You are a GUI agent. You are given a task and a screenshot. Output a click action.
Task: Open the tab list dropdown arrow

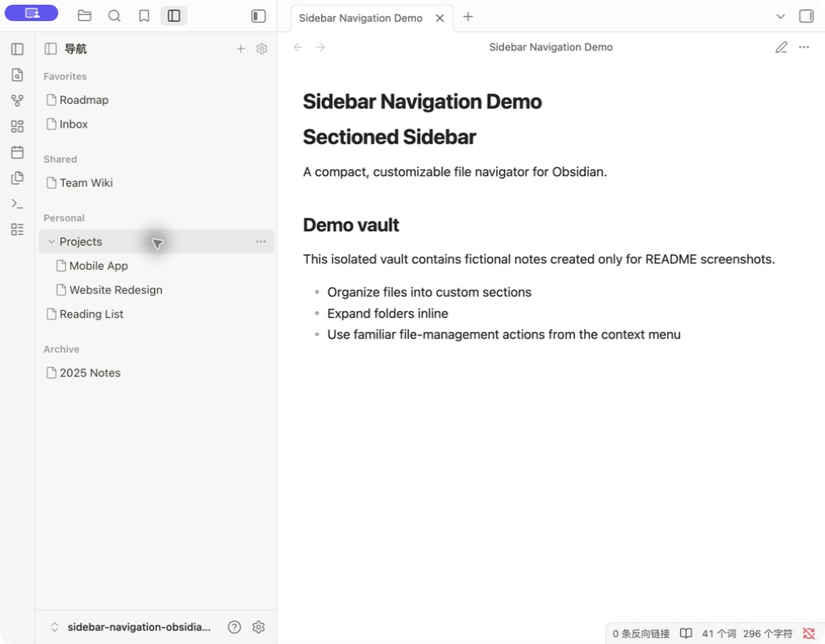(781, 16)
